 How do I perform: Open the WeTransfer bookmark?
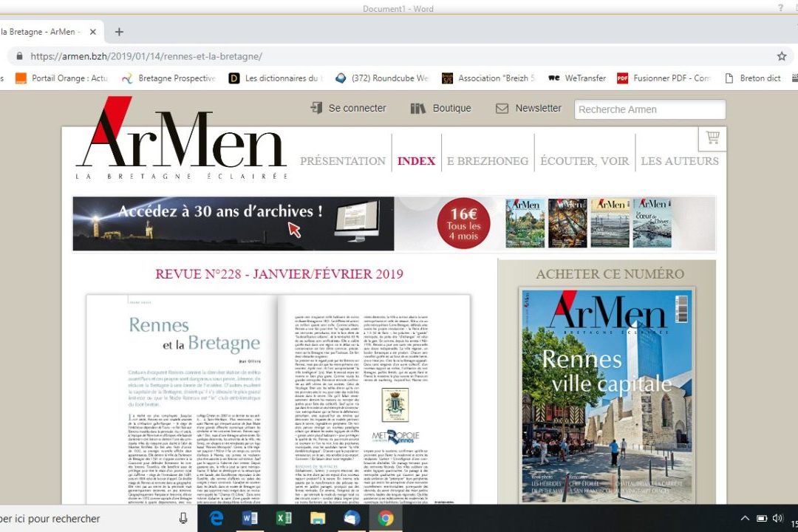coord(577,78)
